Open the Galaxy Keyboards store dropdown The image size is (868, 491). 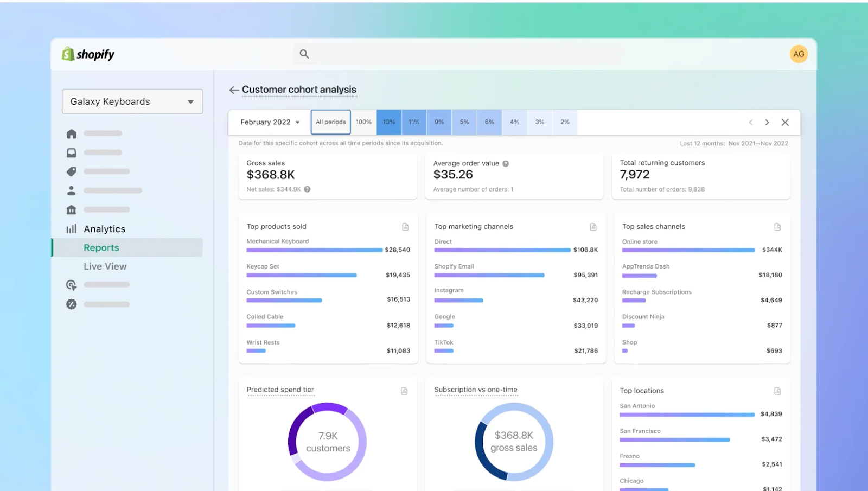pos(132,101)
